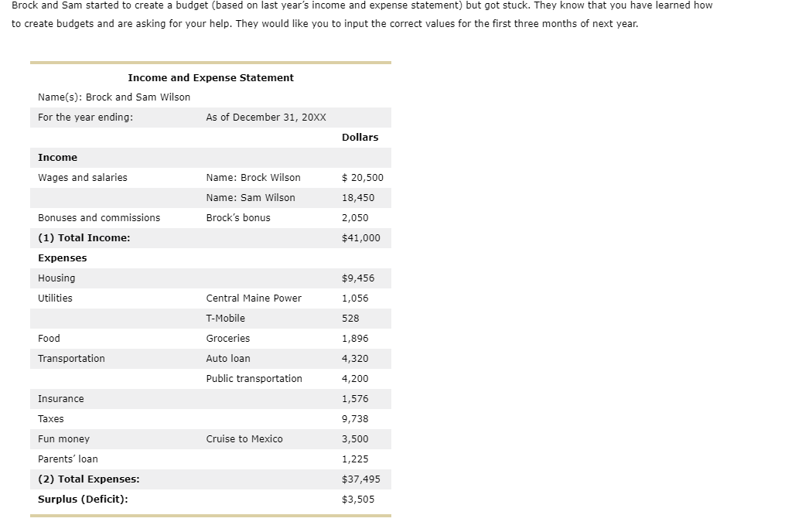785x532 pixels.
Task: Click 'Name: Sam Wilson' cell
Action: pyautogui.click(x=251, y=198)
